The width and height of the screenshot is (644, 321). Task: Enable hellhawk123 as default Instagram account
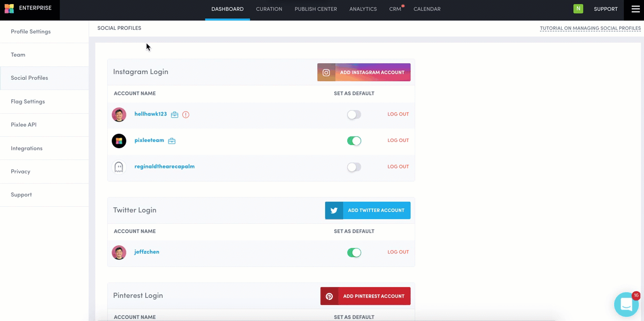[354, 115]
